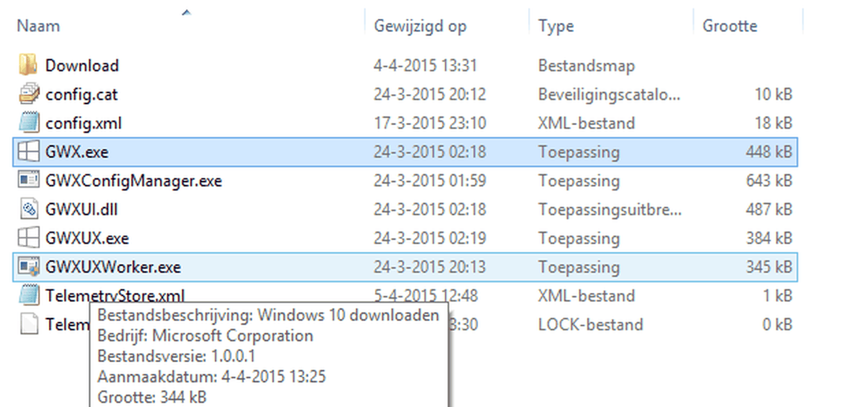Click the Download folder icon
This screenshot has width=868, height=407.
[x=28, y=65]
